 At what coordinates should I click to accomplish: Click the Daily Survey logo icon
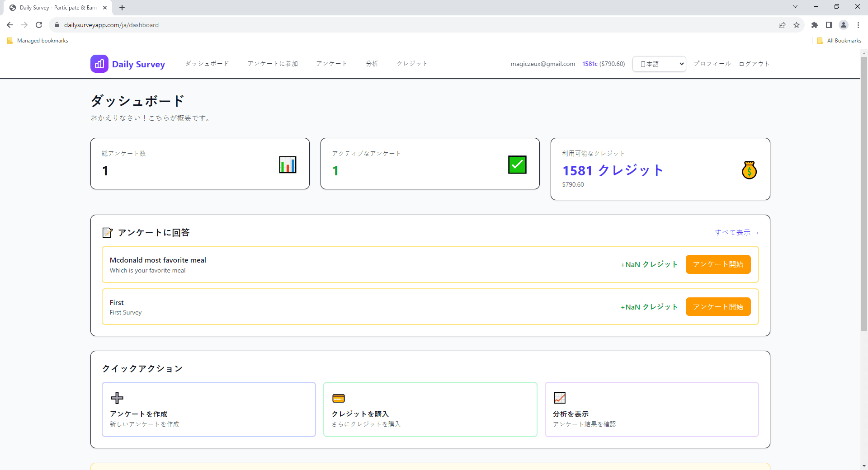99,64
